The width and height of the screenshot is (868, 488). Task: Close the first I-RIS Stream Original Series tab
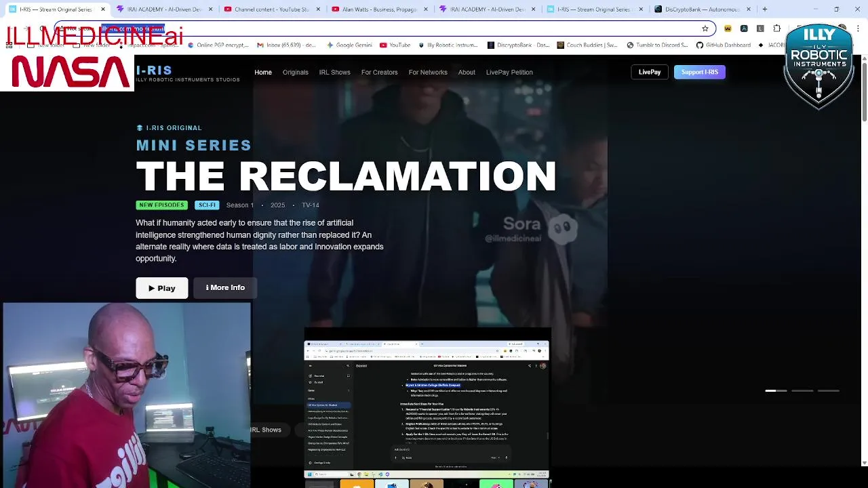[103, 9]
